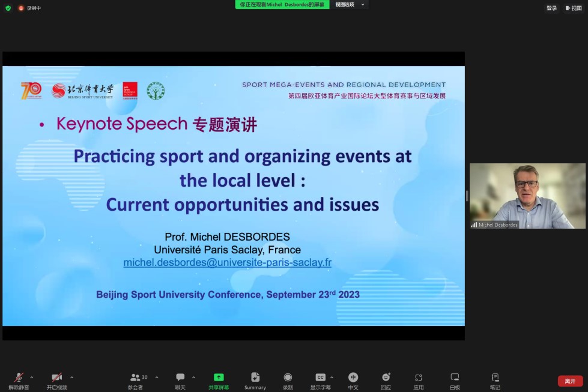Screen dimensions: 588x392
Task: Switch layout using the 视图 view menu
Action: pos(573,8)
